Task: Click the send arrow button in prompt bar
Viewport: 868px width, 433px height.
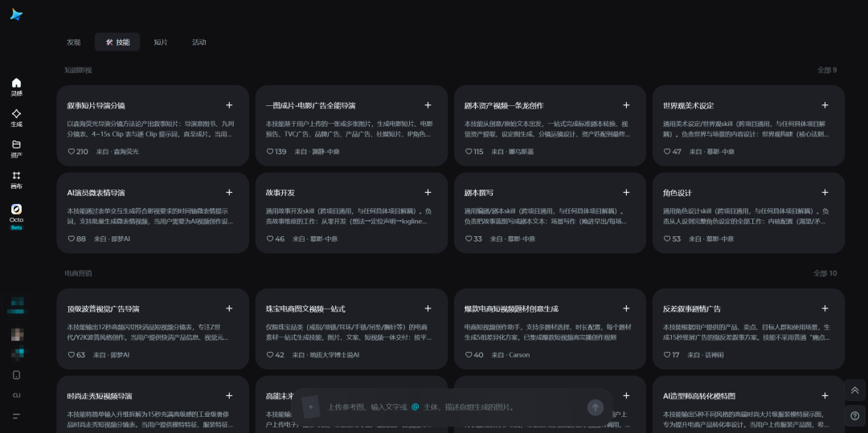Action: (x=595, y=407)
